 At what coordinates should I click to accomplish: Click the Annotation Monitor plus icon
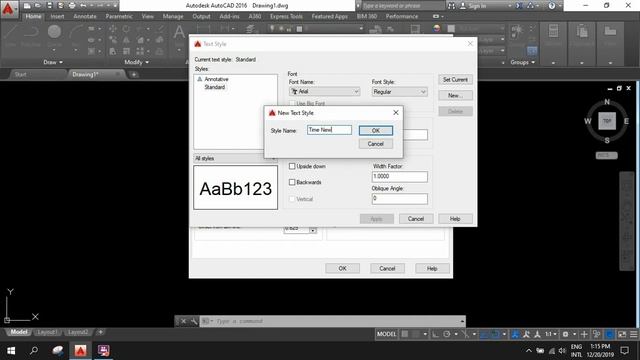click(584, 334)
